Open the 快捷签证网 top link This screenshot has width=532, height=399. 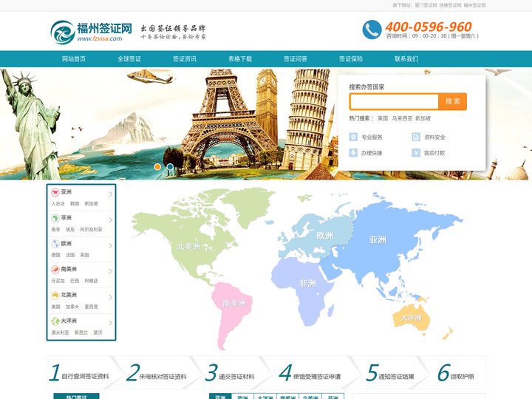450,5
